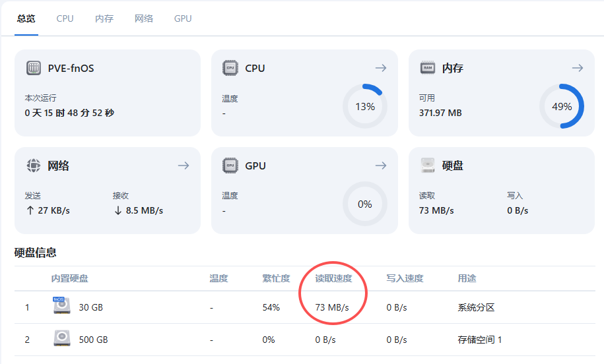
Task: Click the upload arrow beside 27 KB/s
Action: point(30,210)
